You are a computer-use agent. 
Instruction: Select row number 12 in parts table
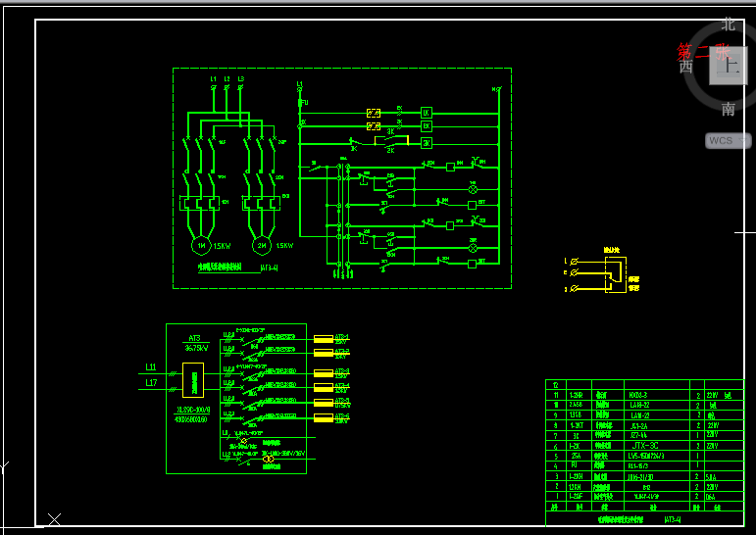coord(556,385)
